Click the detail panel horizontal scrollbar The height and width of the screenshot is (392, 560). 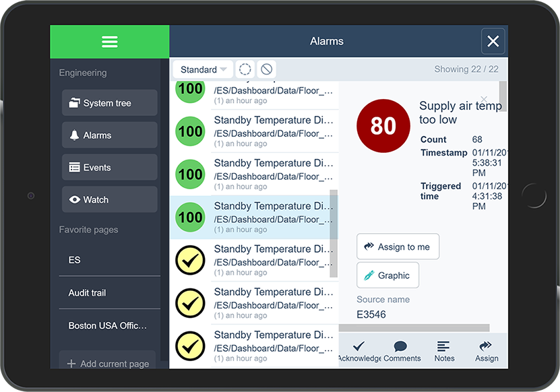pyautogui.click(x=414, y=328)
